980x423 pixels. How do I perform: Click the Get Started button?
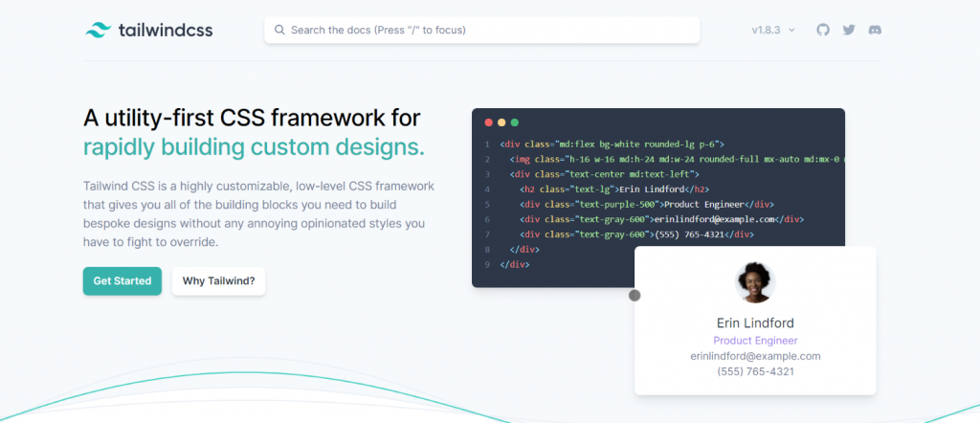[x=122, y=281]
